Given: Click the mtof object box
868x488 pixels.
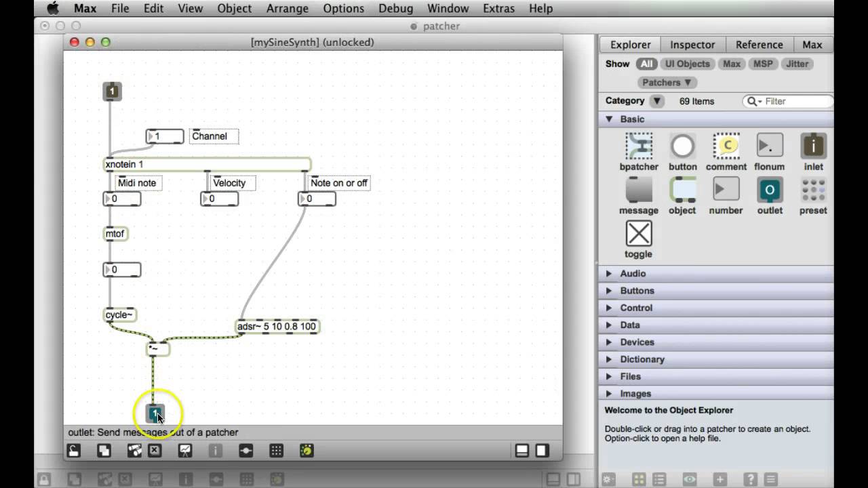Looking at the screenshot, I should point(115,234).
